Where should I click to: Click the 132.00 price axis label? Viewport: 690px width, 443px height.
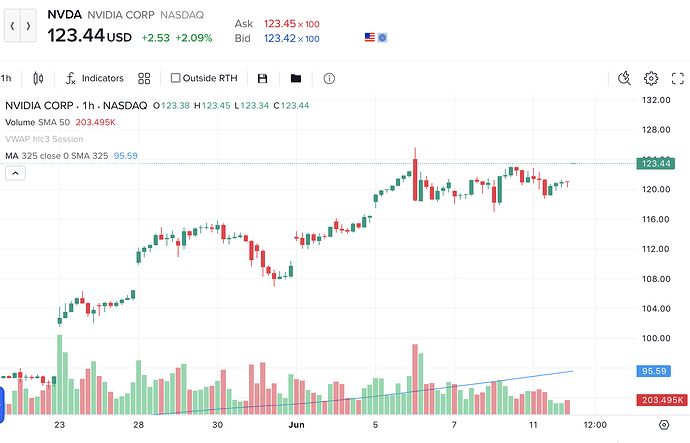656,100
